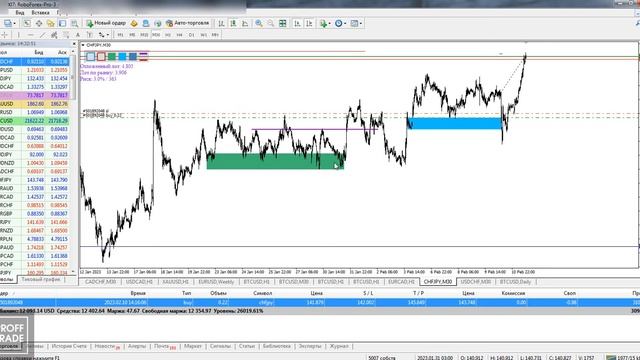The width and height of the screenshot is (640, 360).
Task: Sort orders by Символ column header
Action: coord(262,293)
